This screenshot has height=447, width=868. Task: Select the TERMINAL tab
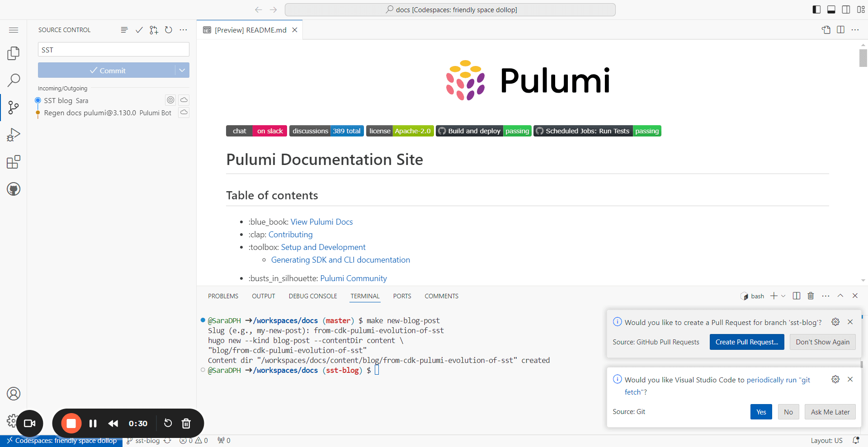point(365,296)
